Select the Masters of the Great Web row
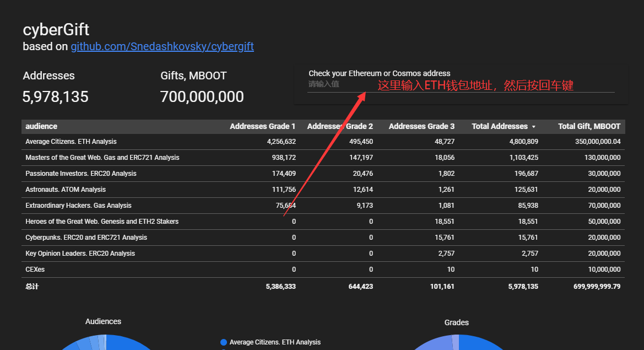The height and width of the screenshot is (350, 644). 102,158
